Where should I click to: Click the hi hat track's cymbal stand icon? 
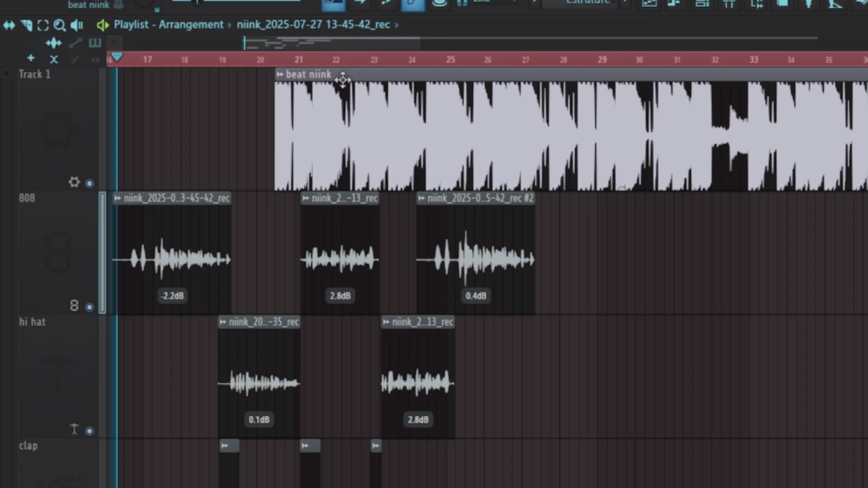(74, 429)
